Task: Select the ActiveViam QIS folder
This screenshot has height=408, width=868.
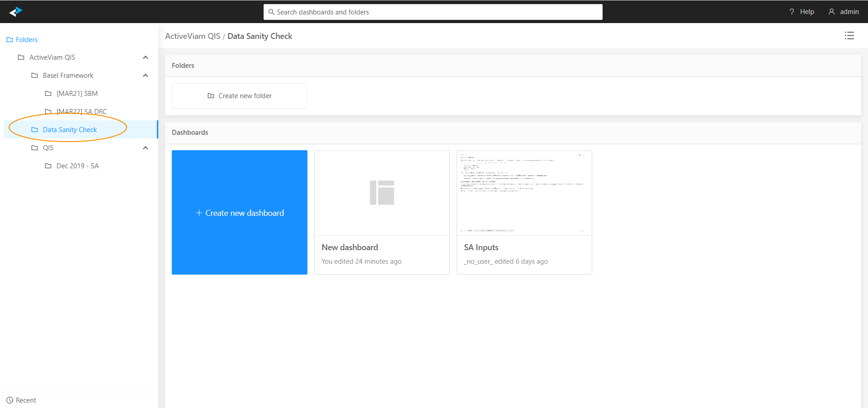Action: 52,57
